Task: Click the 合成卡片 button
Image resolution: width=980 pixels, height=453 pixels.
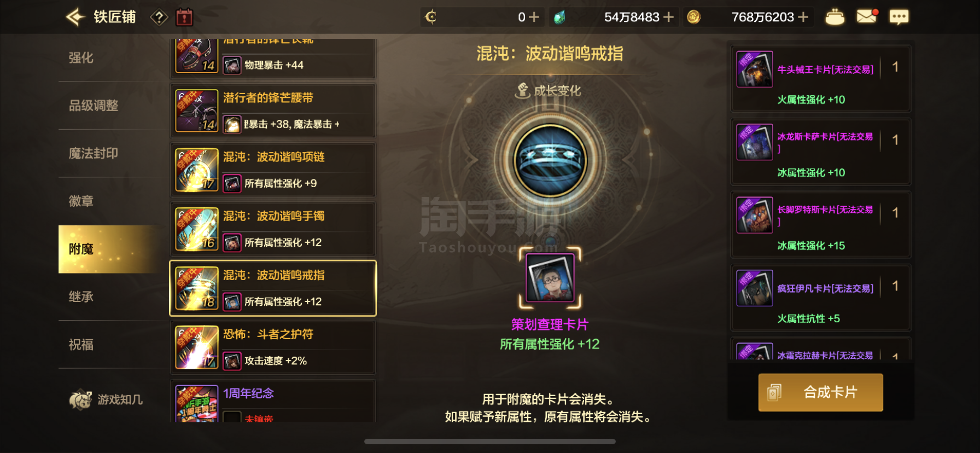Action: click(820, 392)
